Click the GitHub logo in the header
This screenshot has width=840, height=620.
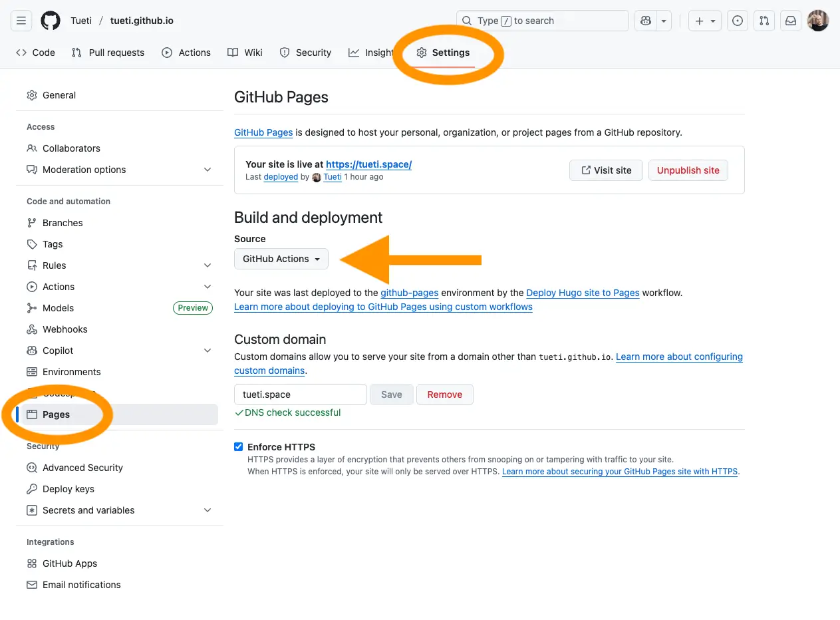point(51,20)
